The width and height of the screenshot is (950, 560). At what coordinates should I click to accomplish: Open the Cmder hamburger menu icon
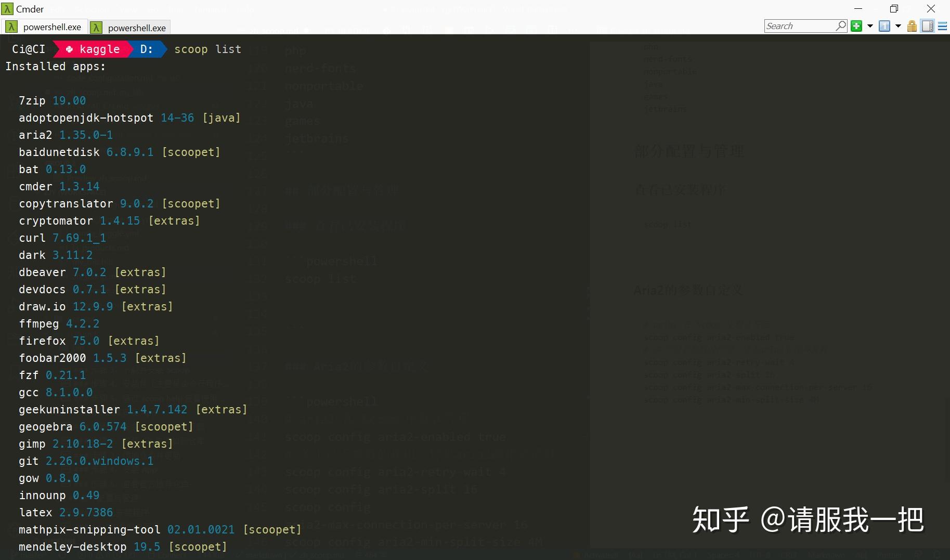click(943, 25)
